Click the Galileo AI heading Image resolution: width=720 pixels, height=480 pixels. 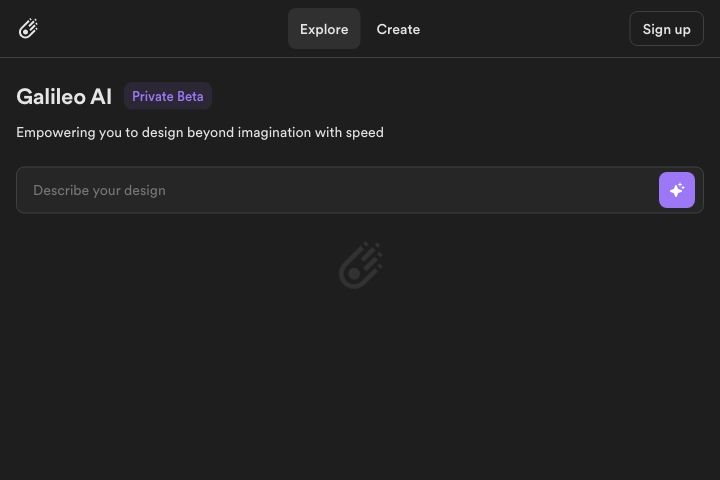click(64, 96)
